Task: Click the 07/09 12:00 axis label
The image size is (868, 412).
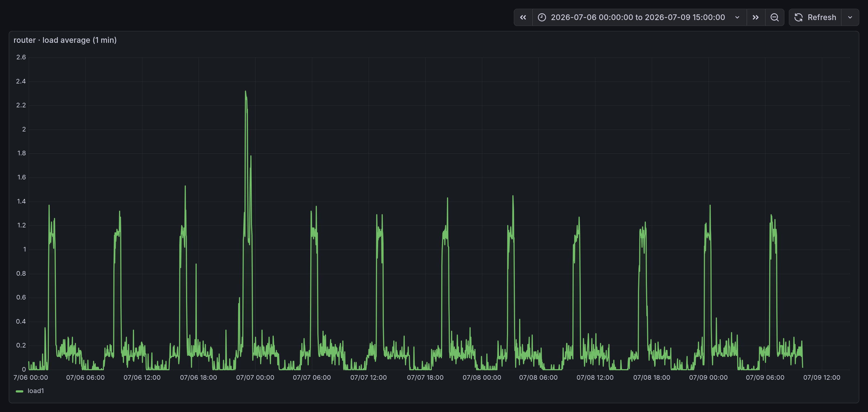Action: click(822, 378)
